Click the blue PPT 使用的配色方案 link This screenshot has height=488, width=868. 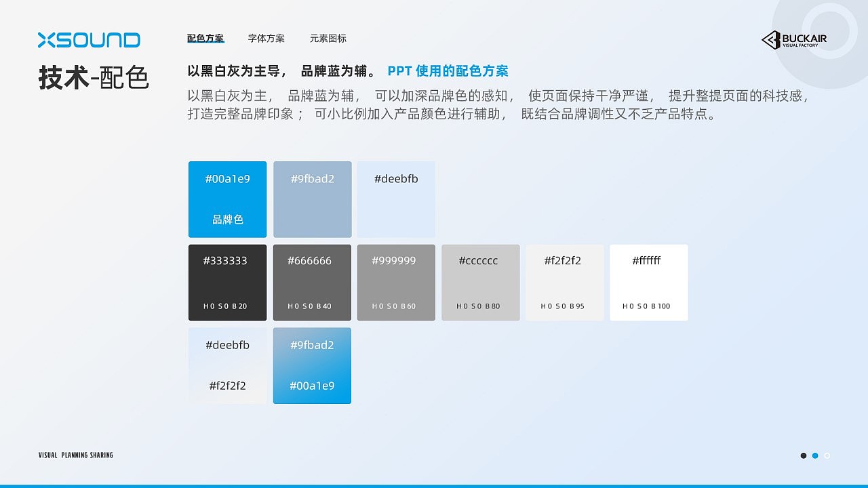(x=448, y=70)
